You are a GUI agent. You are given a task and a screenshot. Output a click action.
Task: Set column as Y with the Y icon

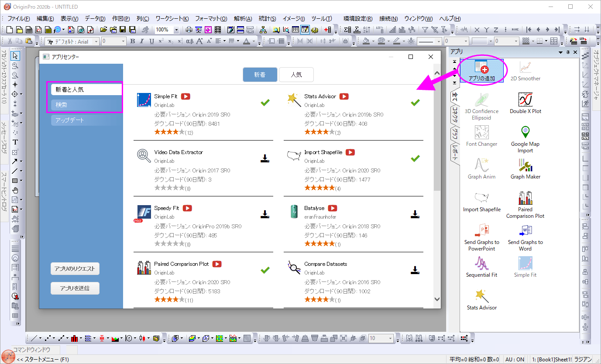(x=485, y=30)
